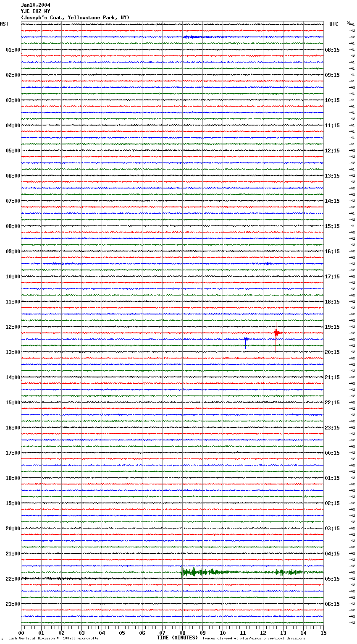Image resolution: width=357 pixels, height=644 pixels.
Task: Click the "DC" column header at top right
Action: [349, 23]
